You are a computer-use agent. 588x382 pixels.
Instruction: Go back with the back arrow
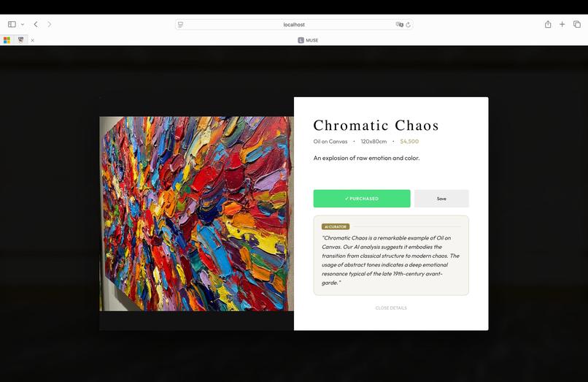(x=36, y=24)
